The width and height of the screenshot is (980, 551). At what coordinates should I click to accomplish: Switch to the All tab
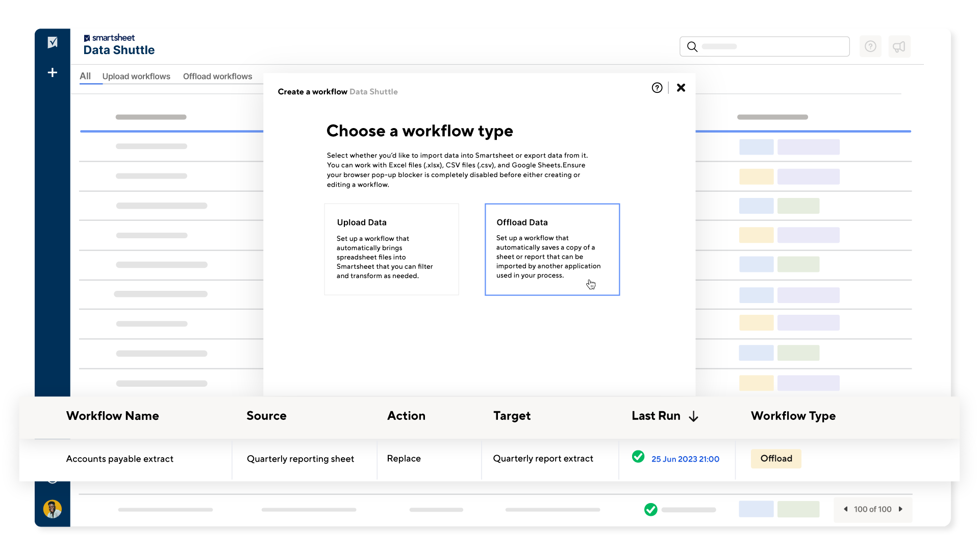86,76
